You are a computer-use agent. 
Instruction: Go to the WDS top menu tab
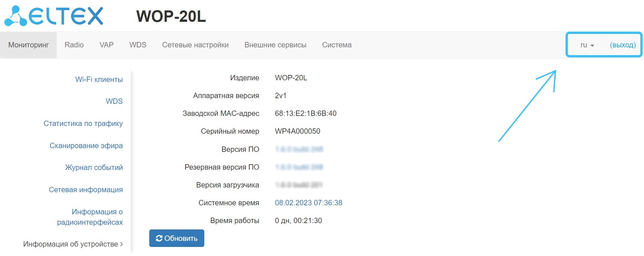click(x=138, y=45)
